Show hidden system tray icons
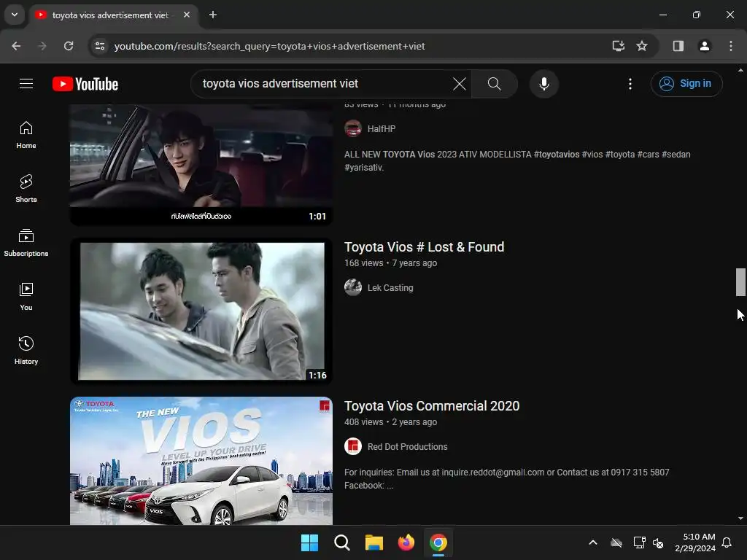This screenshot has width=747, height=560. 593,542
